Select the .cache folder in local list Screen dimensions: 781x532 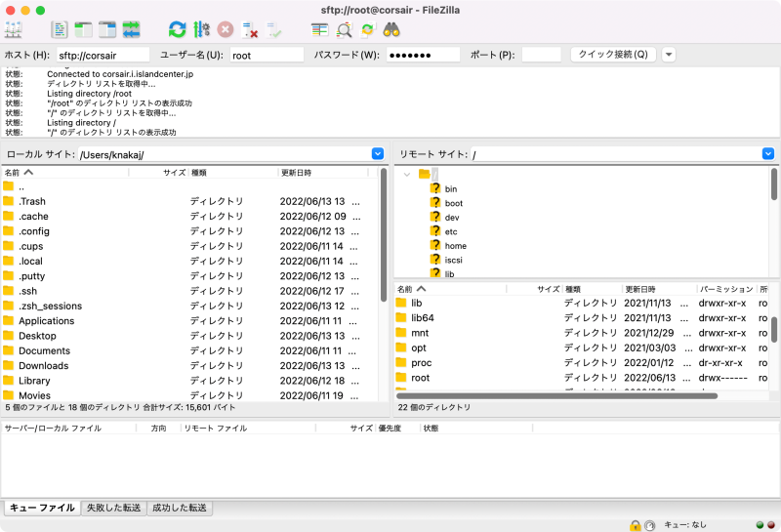pos(189,216)
